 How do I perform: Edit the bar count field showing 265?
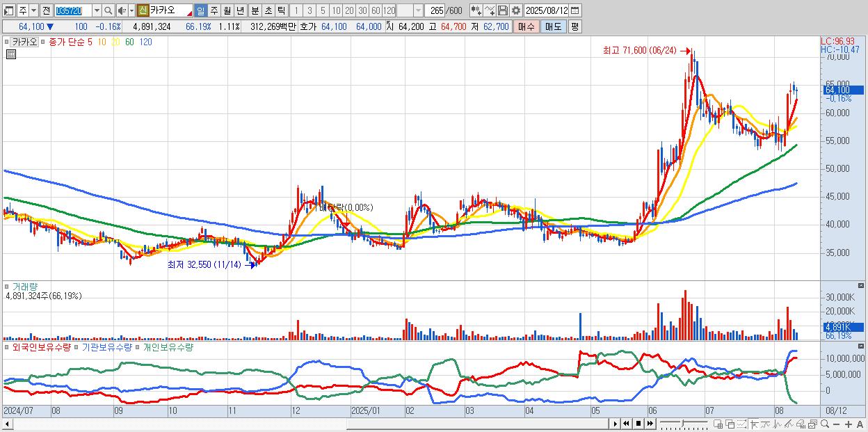point(435,10)
